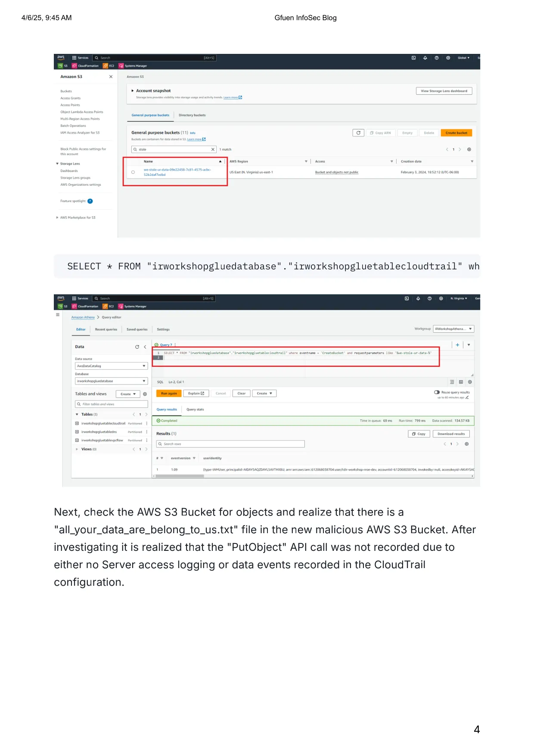The image size is (534, 756).
Task: Clear the 'stole' bucket search filter
Action: tap(213, 150)
